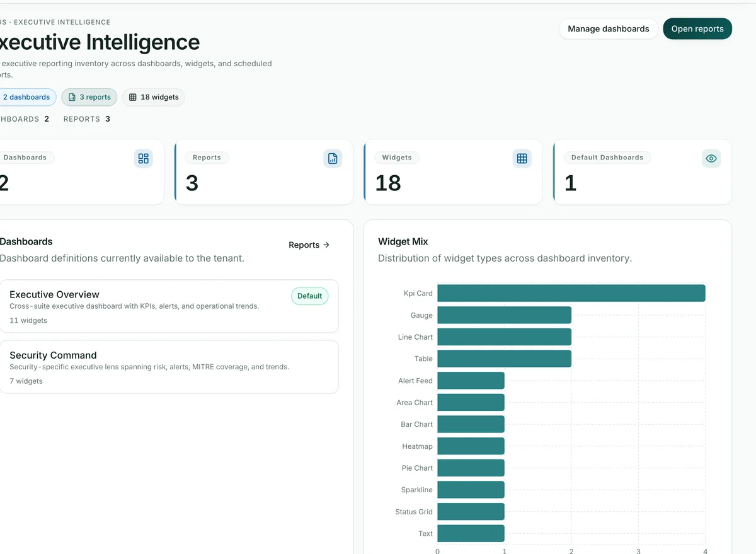Click the Widgets stat card label
756x554 pixels.
click(x=397, y=158)
